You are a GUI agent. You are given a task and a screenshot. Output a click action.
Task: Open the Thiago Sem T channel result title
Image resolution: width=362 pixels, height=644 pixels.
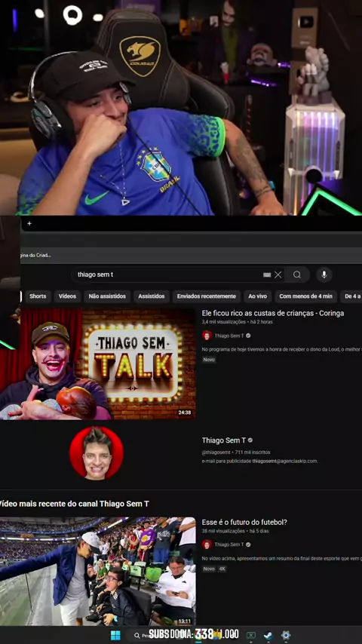223,440
